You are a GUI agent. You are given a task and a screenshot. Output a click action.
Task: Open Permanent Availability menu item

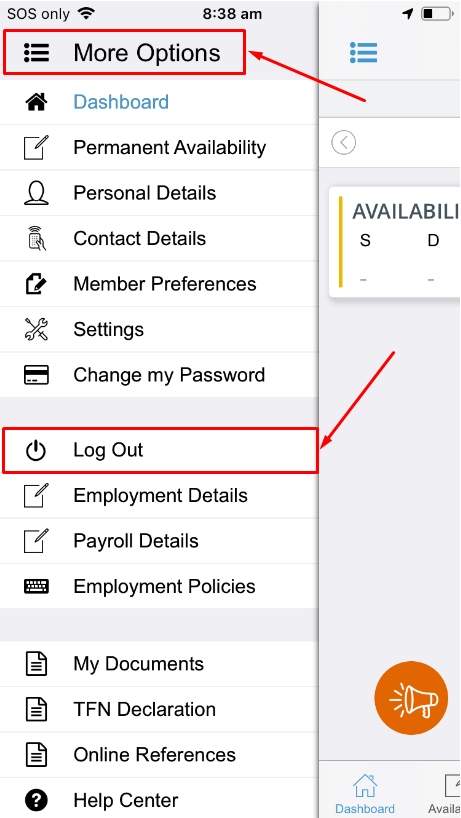pos(159,148)
